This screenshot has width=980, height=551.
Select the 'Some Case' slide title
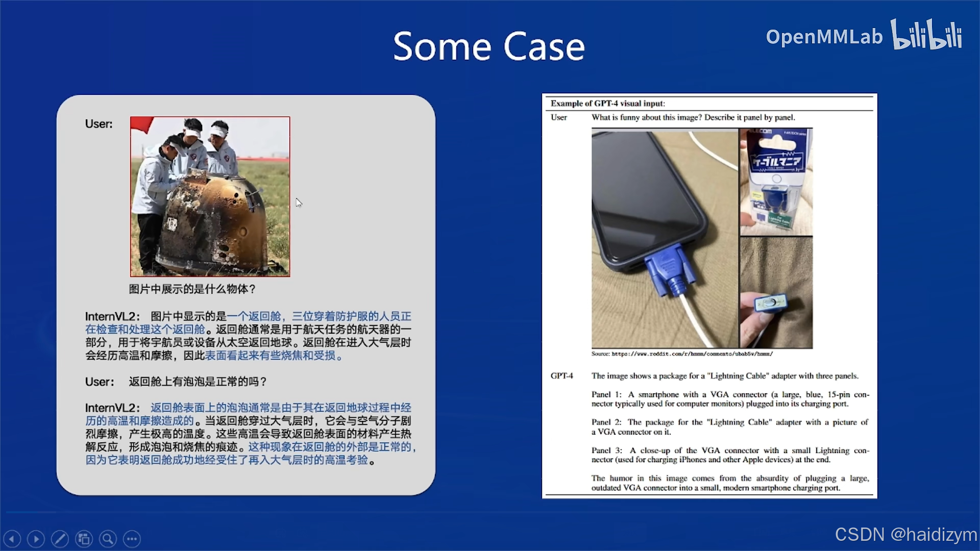pyautogui.click(x=488, y=46)
